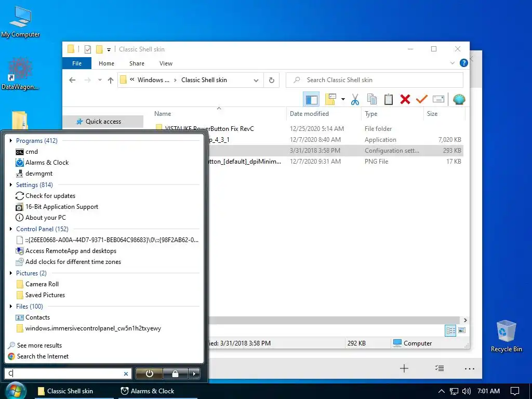Click the New folder toolbar icon
The height and width of the screenshot is (399, 532).
click(330, 99)
